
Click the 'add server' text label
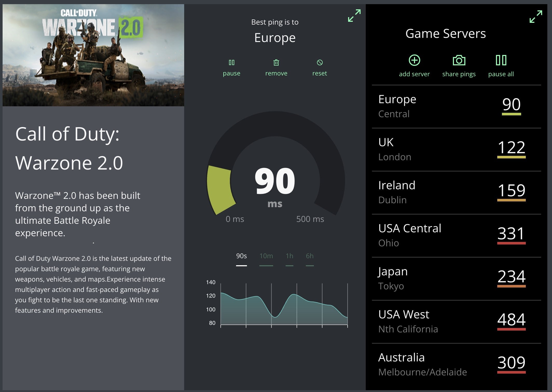(x=414, y=74)
